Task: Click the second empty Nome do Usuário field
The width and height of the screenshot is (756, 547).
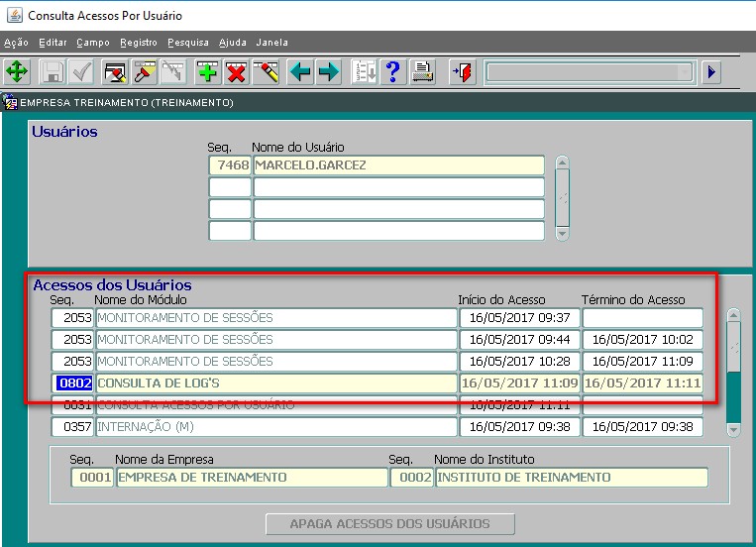Action: (398, 209)
